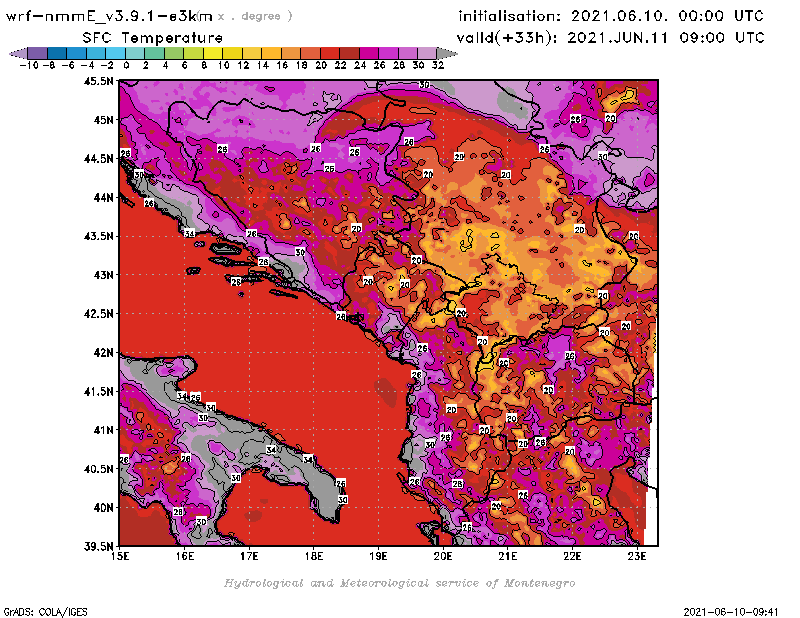Click the '32' value under the colorbar
Image resolution: width=800 pixels, height=618 pixels.
438,65
